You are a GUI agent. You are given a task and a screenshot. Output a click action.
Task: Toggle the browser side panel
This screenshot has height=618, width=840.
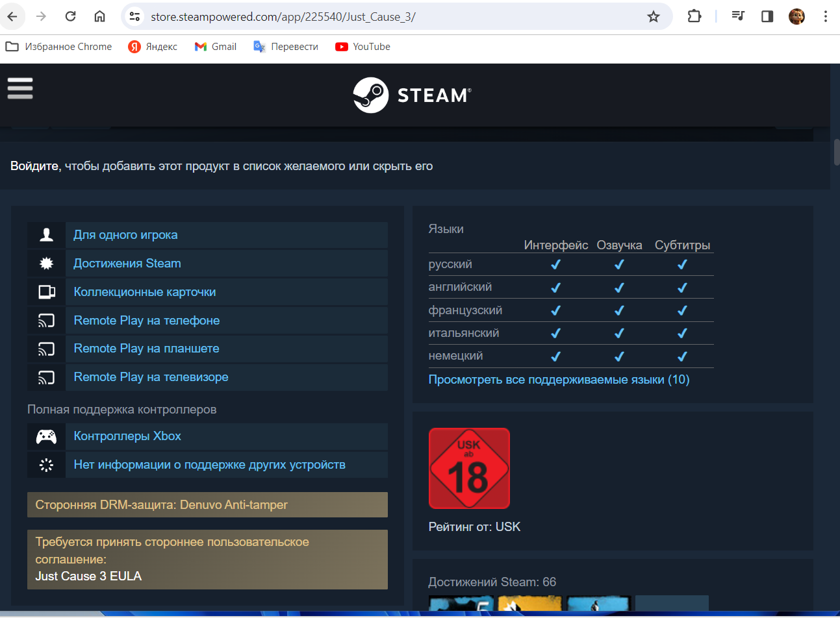point(767,16)
